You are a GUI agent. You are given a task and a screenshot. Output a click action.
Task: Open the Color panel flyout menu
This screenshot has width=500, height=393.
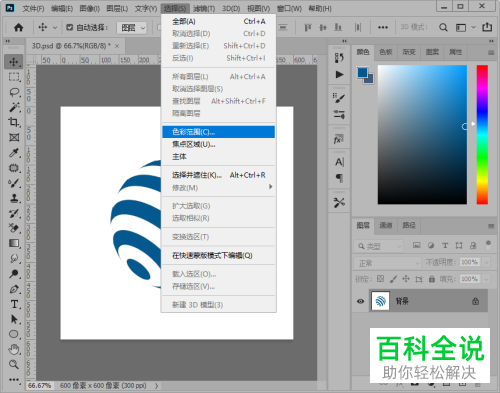pyautogui.click(x=491, y=53)
